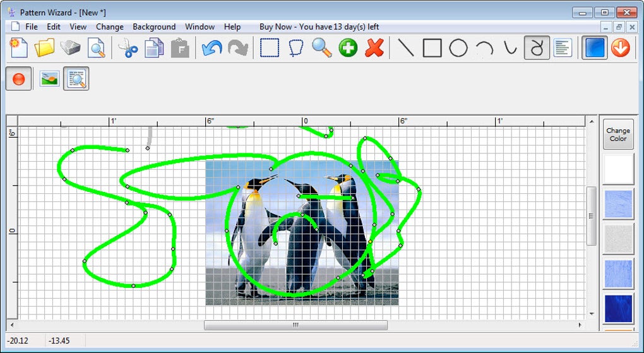The height and width of the screenshot is (353, 644).
Task: Select the V-shaped curve tool
Action: click(x=511, y=47)
